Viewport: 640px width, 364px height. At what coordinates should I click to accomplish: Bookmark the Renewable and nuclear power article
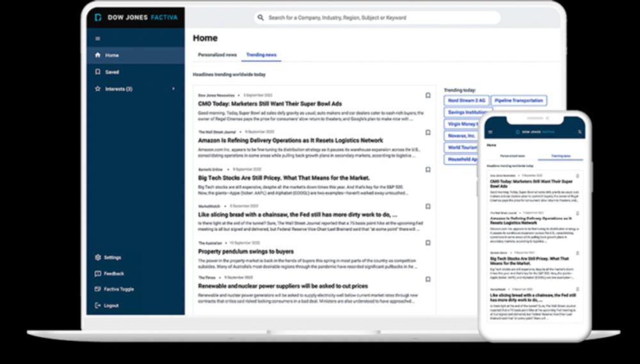428,280
